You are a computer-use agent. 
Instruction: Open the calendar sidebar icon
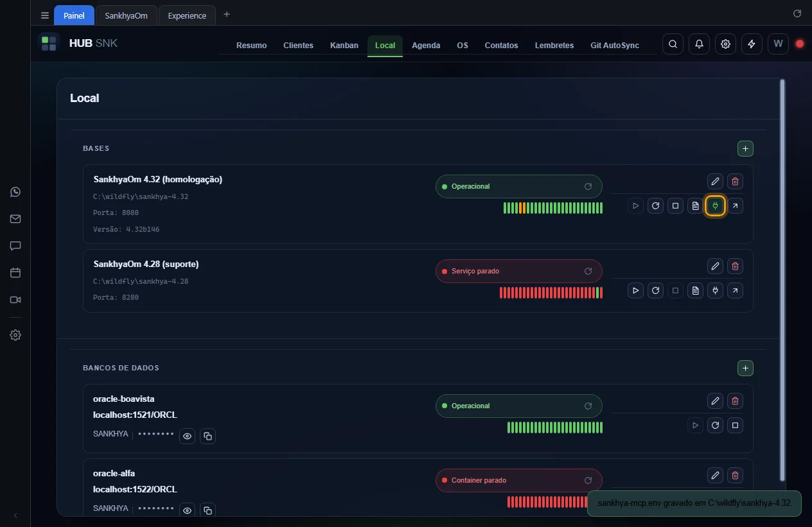[x=15, y=273]
